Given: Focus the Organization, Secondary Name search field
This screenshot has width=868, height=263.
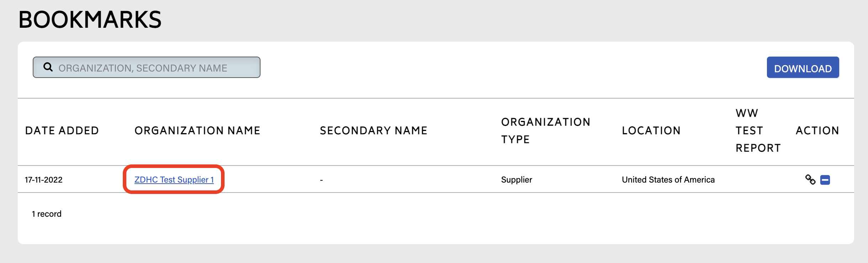Looking at the screenshot, I should [x=153, y=68].
